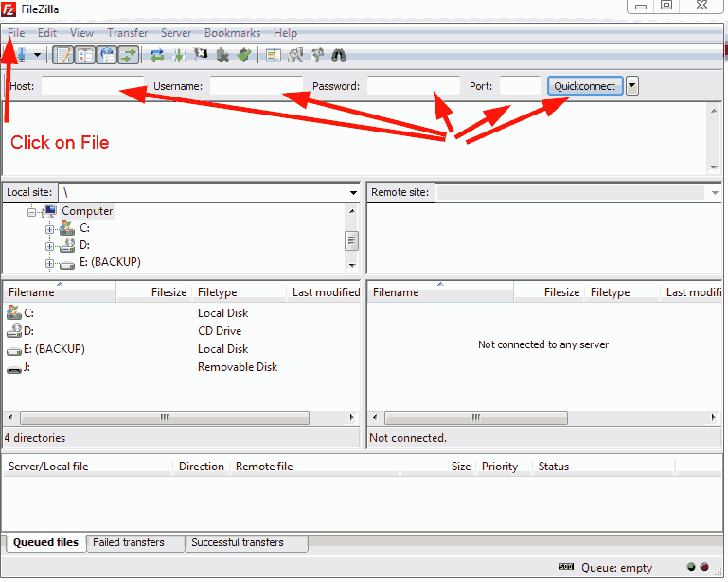This screenshot has width=728, height=582.
Task: Expand the C: drive tree node
Action: (x=49, y=229)
